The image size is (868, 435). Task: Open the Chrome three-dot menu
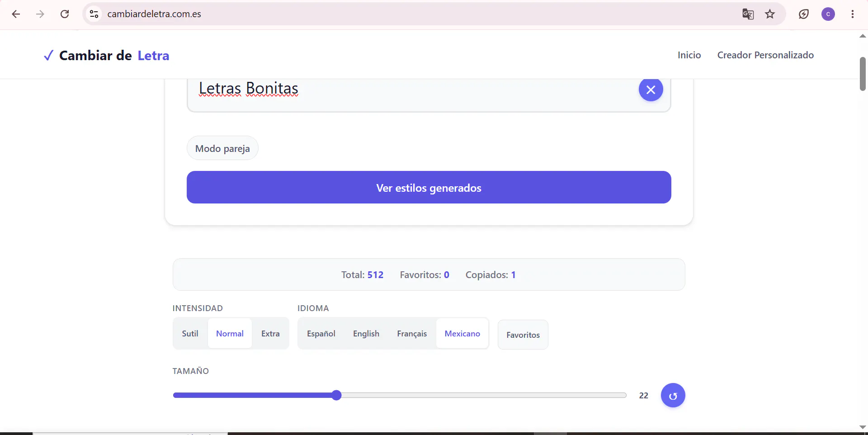pos(853,14)
